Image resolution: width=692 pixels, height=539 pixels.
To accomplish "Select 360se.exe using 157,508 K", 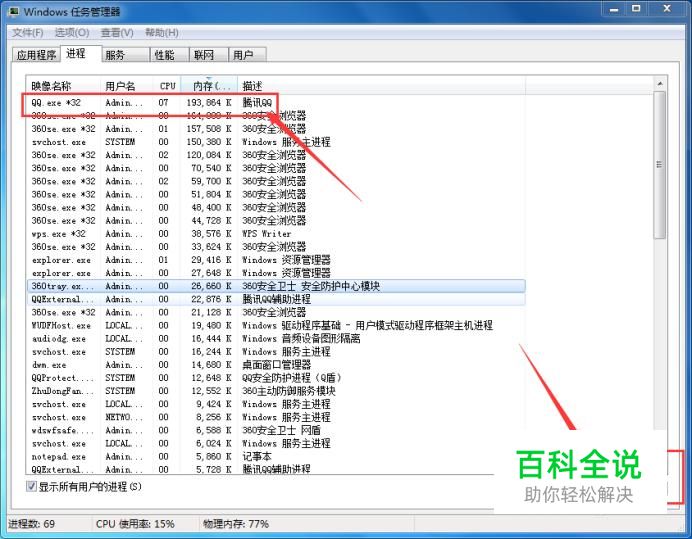I will [x=276, y=129].
